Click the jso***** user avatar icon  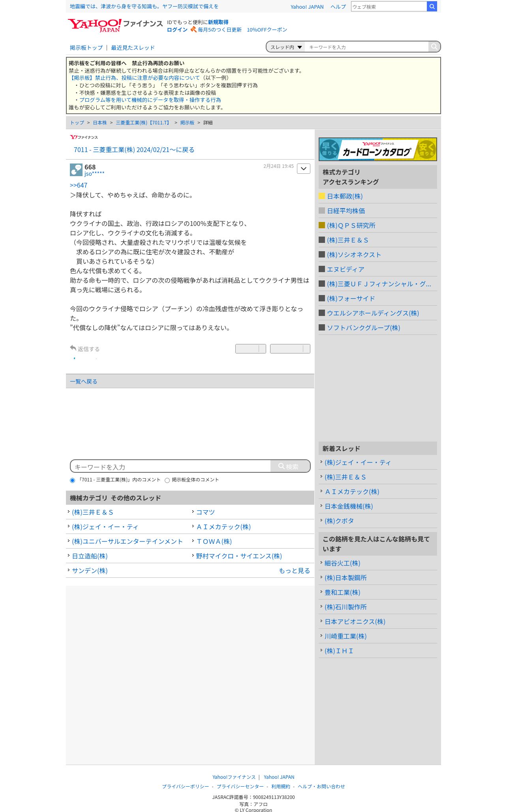click(x=76, y=170)
